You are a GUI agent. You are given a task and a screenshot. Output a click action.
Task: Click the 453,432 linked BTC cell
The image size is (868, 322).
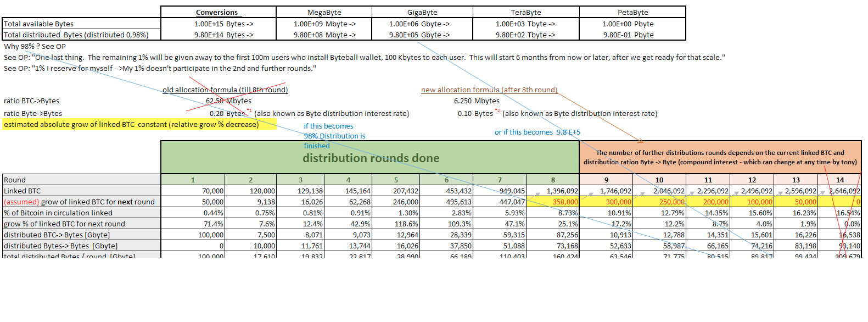point(446,191)
